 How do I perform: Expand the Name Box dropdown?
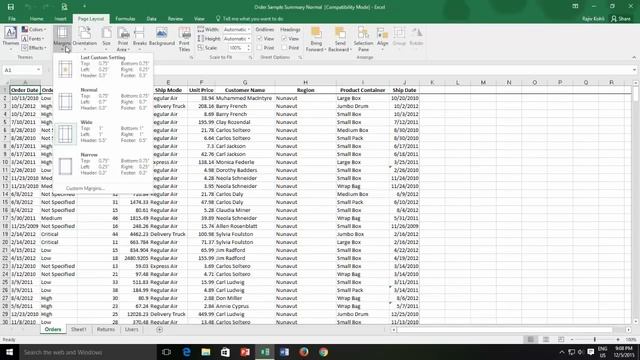(38, 70)
